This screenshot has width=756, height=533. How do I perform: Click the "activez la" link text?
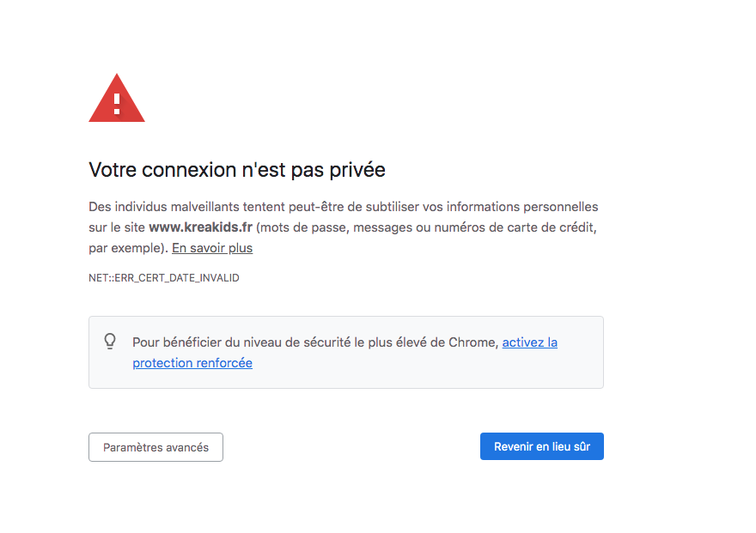pyautogui.click(x=529, y=342)
